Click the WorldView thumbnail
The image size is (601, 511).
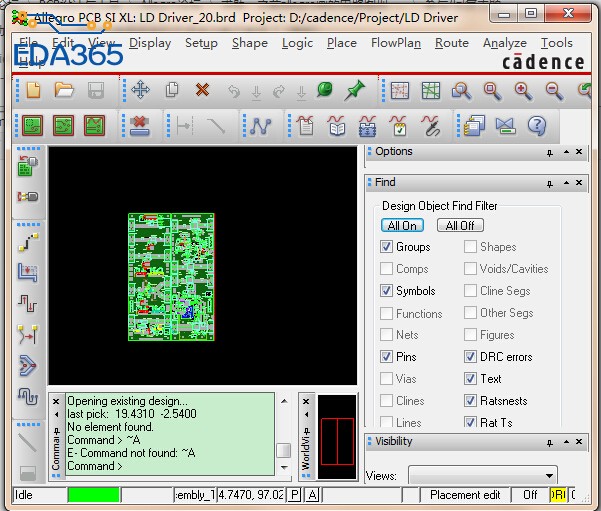pyautogui.click(x=337, y=437)
